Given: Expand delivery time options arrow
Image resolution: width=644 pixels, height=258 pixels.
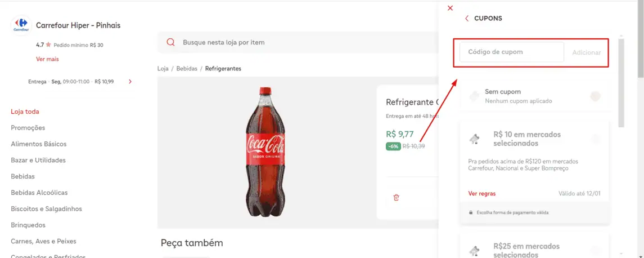Looking at the screenshot, I should [x=130, y=82].
